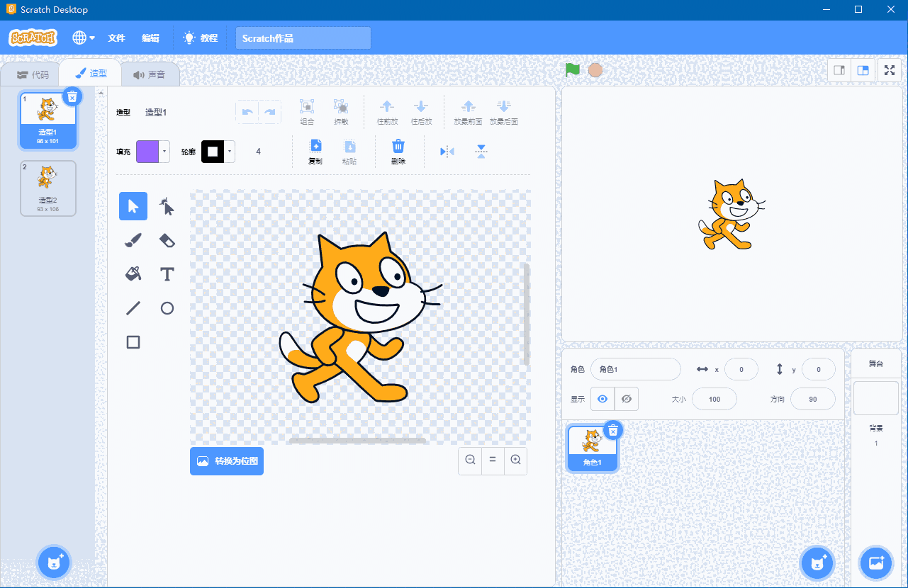
Task: Choose a backdrop button
Action: tap(876, 563)
